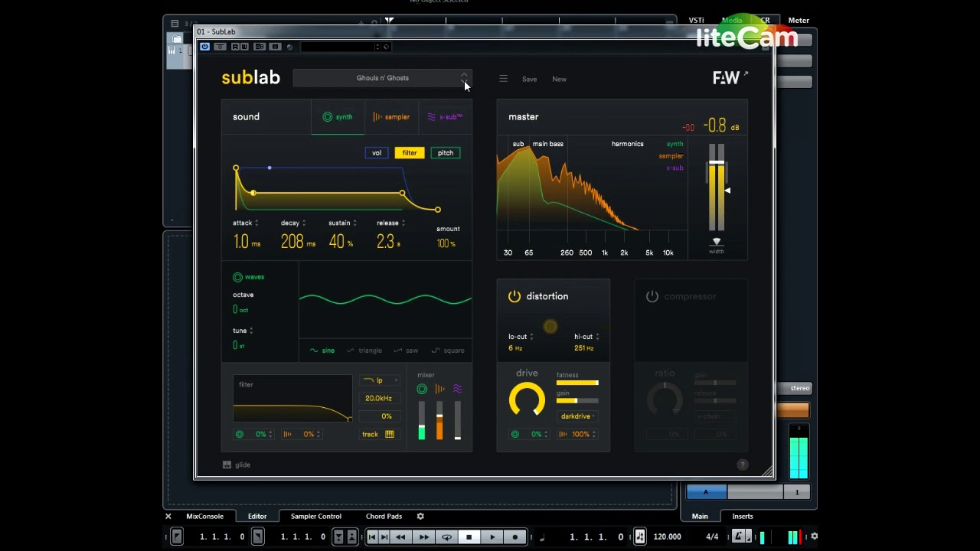Click the Cubase stop button
This screenshot has width=980, height=551.
469,537
